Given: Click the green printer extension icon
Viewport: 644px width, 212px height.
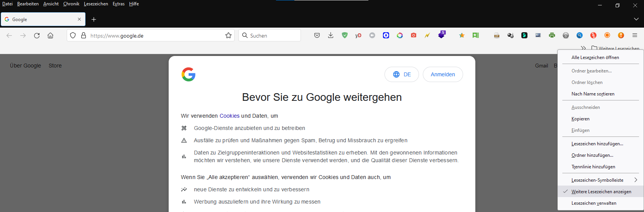Looking at the screenshot, I should 552,35.
